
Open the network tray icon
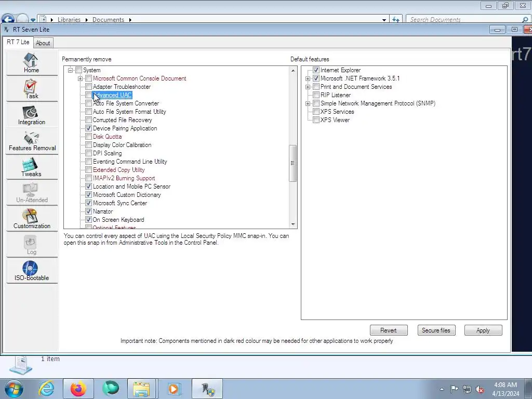tap(467, 389)
